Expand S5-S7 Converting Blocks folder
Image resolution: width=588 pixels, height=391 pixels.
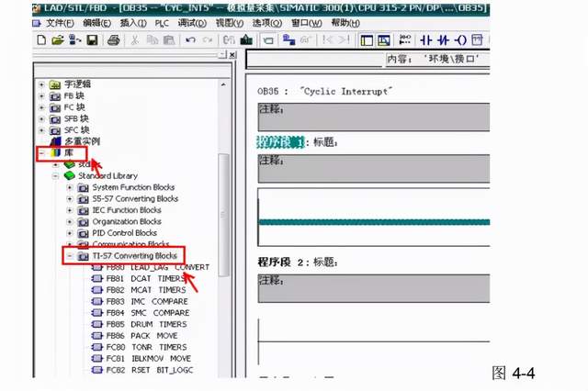(70, 199)
